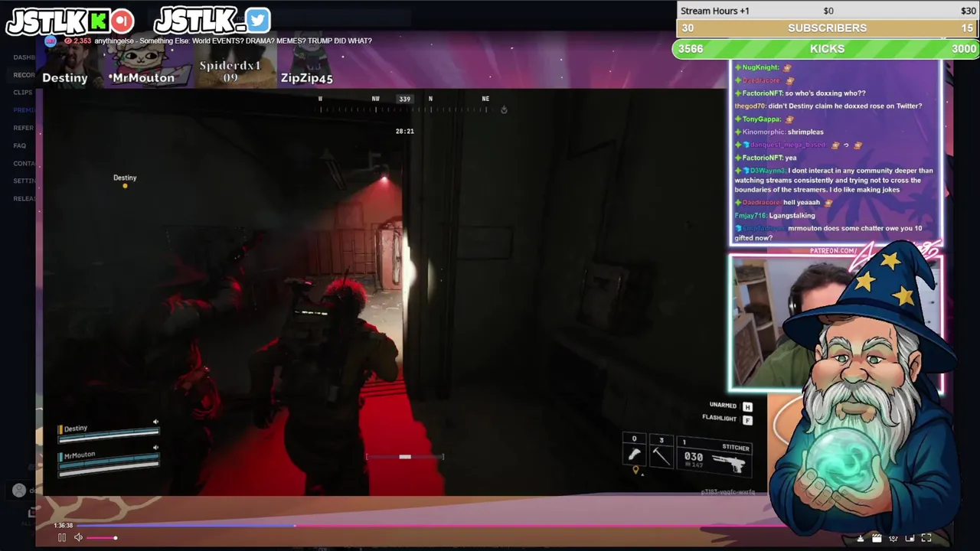Open the Settings sidebar item
This screenshot has height=551, width=980.
[x=24, y=181]
